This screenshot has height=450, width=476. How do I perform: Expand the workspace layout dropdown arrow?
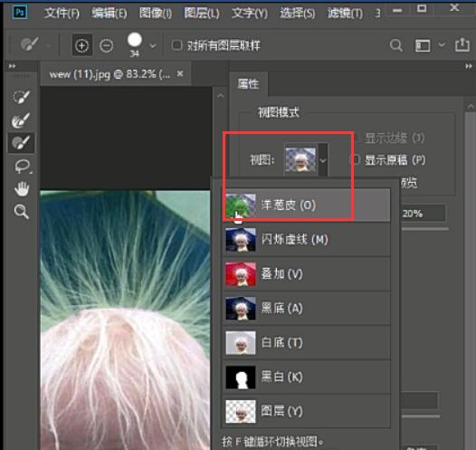point(442,45)
